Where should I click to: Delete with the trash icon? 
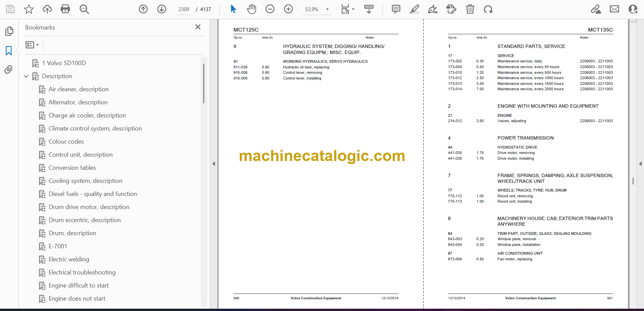click(470, 9)
